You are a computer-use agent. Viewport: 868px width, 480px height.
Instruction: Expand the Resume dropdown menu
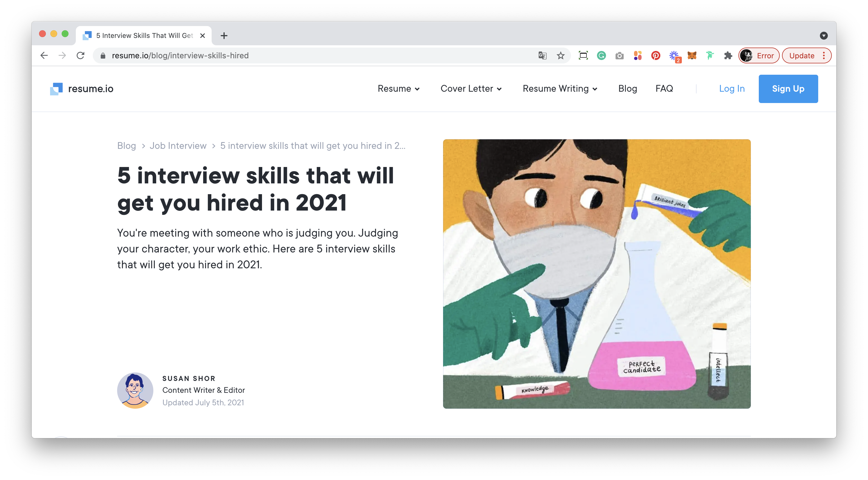click(x=398, y=89)
